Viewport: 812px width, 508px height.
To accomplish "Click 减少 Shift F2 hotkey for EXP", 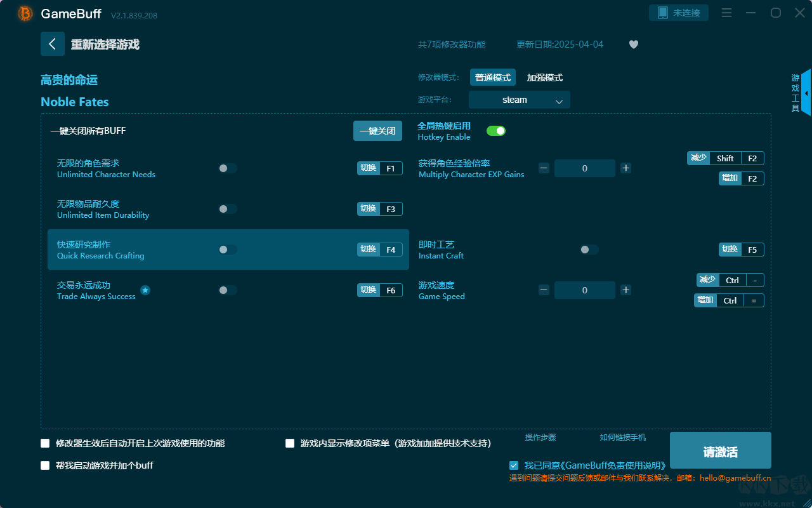I will [726, 158].
